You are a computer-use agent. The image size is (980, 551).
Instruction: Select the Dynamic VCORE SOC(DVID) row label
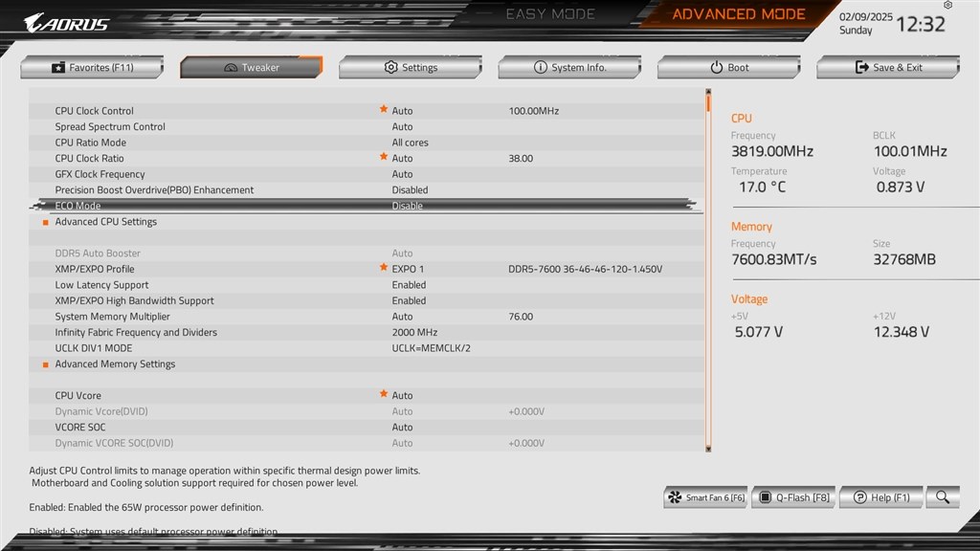tap(114, 443)
